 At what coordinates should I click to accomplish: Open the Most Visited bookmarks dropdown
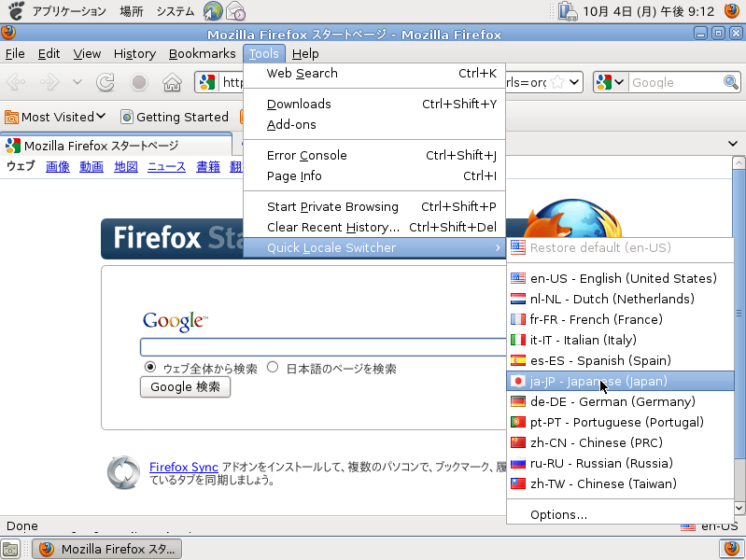[x=56, y=117]
